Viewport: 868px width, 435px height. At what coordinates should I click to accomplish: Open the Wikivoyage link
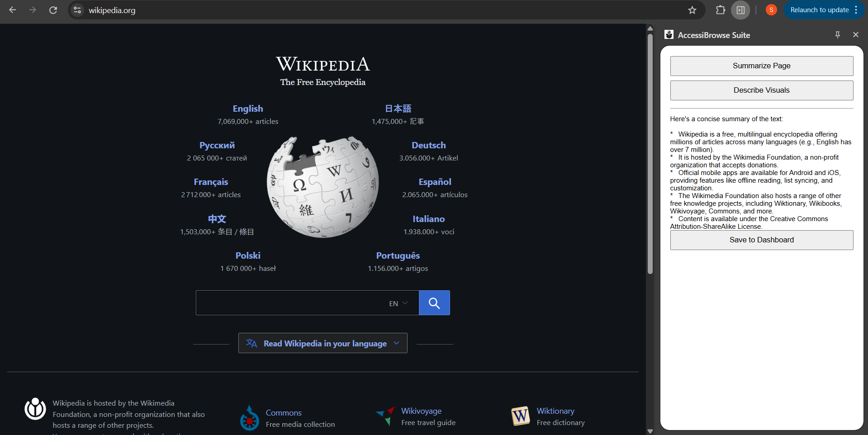point(422,411)
